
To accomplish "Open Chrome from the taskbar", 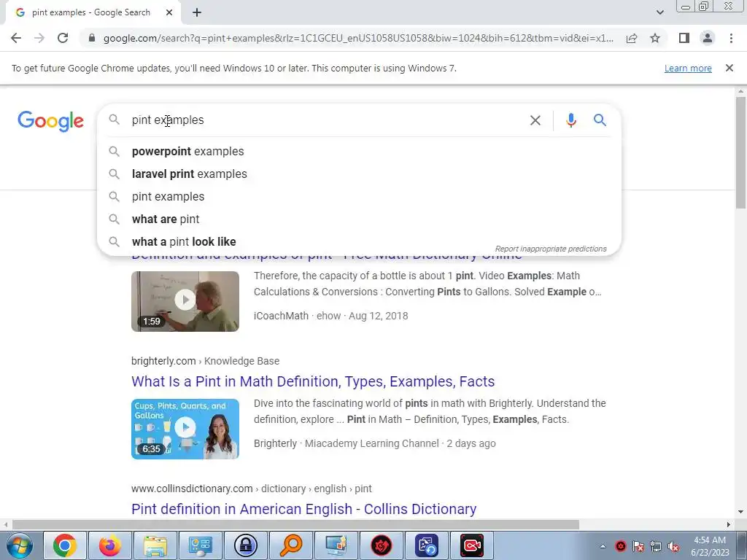I will tap(65, 545).
